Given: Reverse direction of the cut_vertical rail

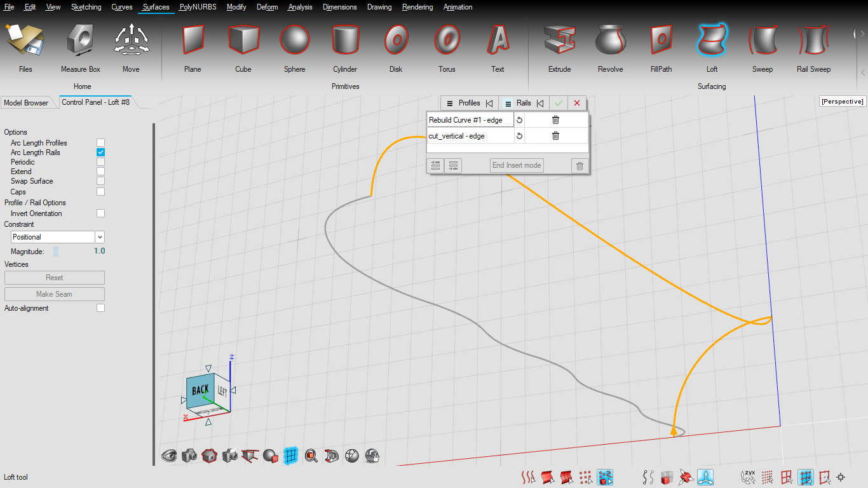Looking at the screenshot, I should [519, 135].
